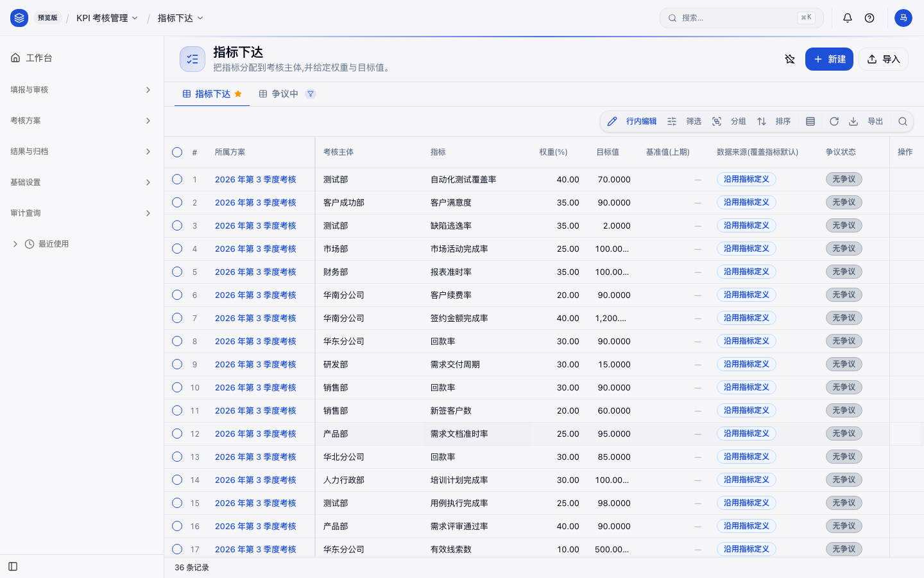Open the help question-mark icon
Image resolution: width=924 pixels, height=578 pixels.
(869, 18)
